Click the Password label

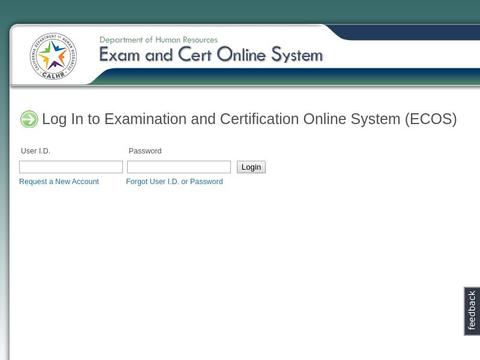point(145,151)
